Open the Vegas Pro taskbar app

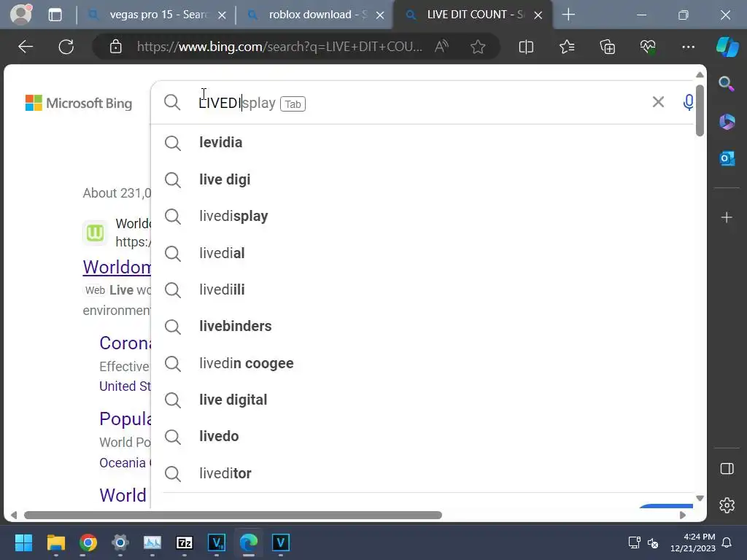point(281,542)
